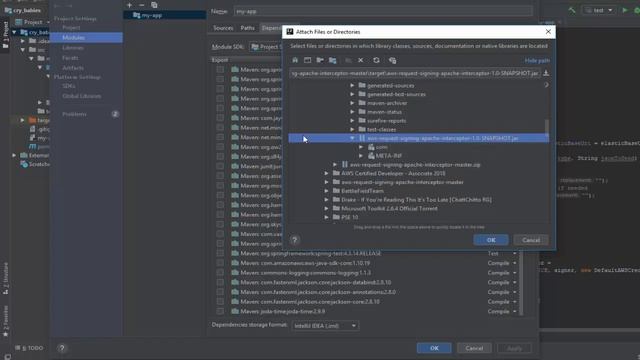Screen dimensions: 640x360
Task: Toggle export checkbox for spring-test 4.3.14.RELEASE
Action: point(220,253)
